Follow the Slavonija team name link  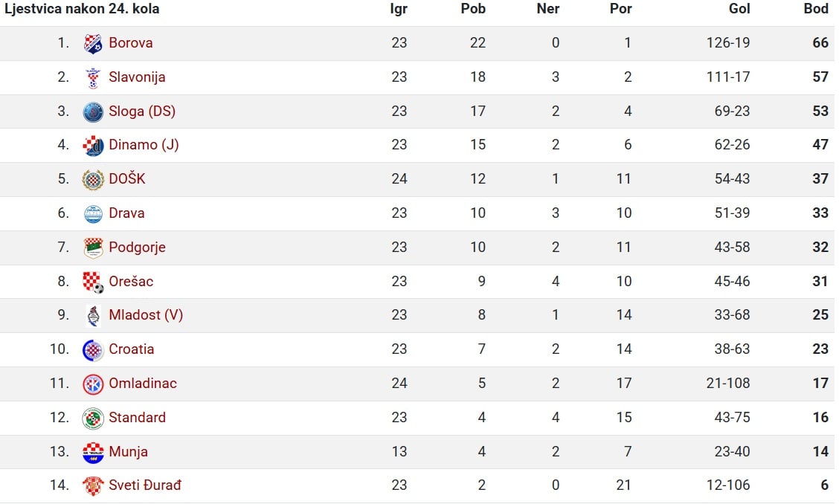click(137, 77)
